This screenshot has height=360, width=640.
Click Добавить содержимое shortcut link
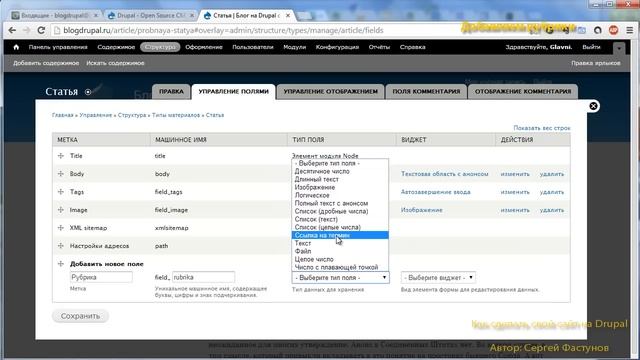pyautogui.click(x=46, y=63)
